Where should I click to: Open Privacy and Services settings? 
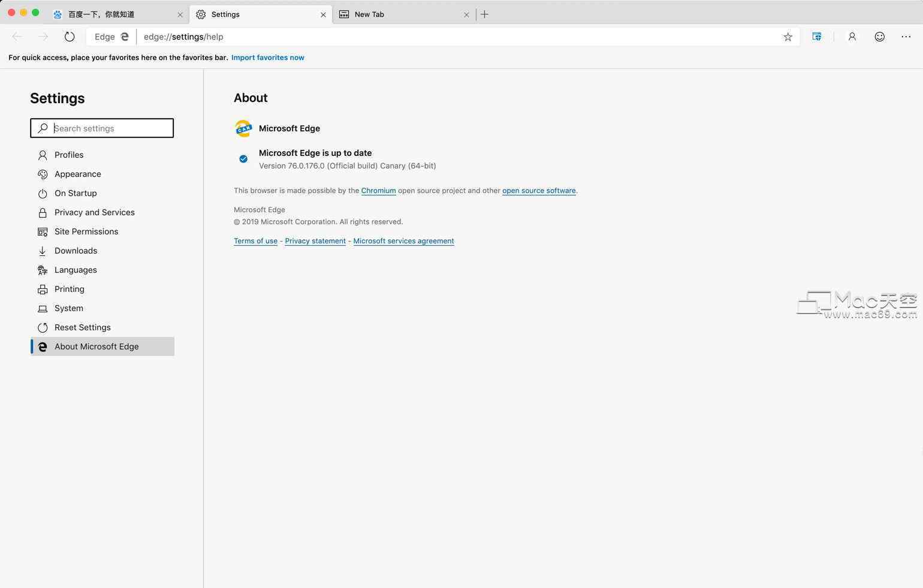pyautogui.click(x=102, y=212)
